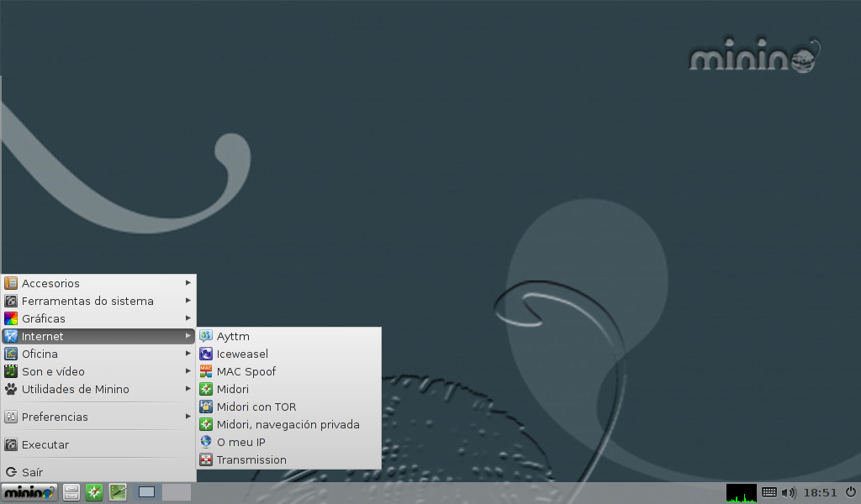Image resolution: width=861 pixels, height=504 pixels.
Task: Select Saír to log out
Action: pos(99,472)
